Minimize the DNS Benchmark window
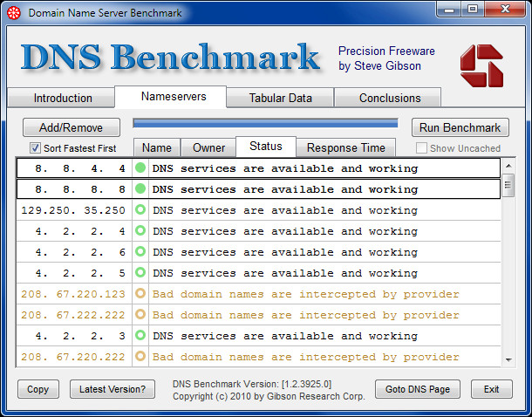The height and width of the screenshot is (417, 532). pos(449,10)
